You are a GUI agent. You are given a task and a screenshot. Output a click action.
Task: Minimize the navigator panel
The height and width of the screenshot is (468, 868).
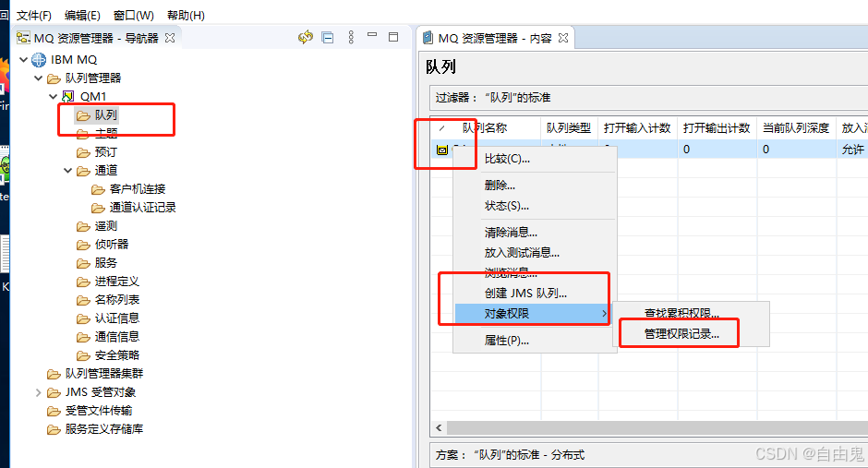coord(372,34)
